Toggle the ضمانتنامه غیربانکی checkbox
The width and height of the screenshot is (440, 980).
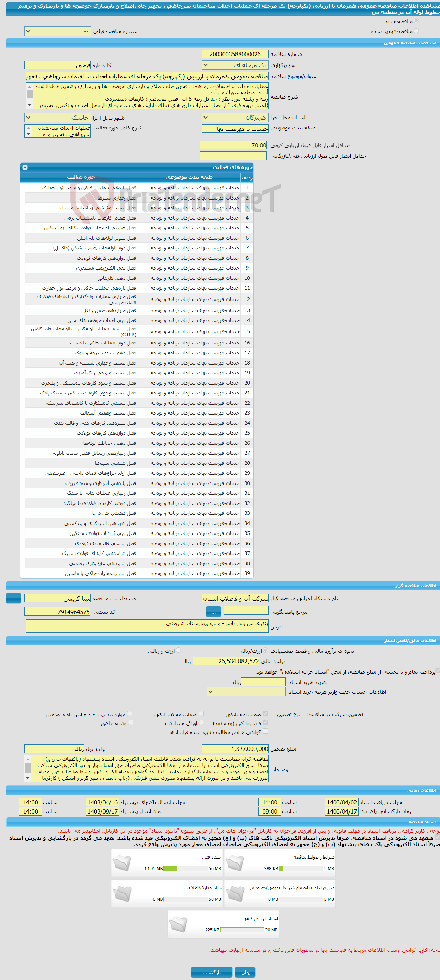point(201,714)
